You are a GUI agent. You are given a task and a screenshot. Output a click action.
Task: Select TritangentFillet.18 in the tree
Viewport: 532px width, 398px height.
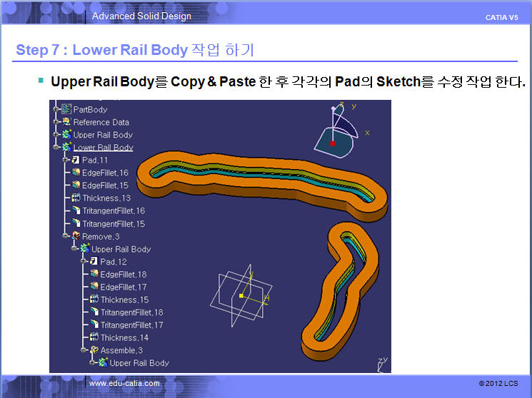131,312
